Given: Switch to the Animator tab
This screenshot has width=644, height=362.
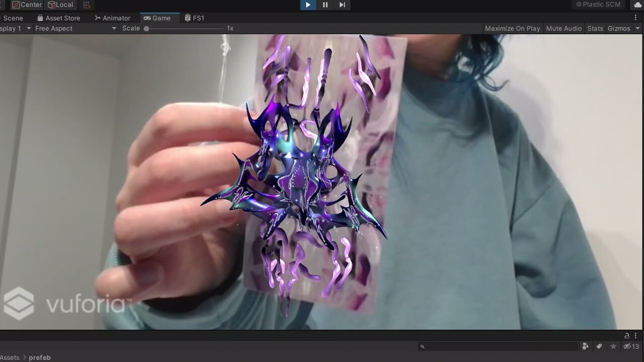Looking at the screenshot, I should [x=113, y=18].
